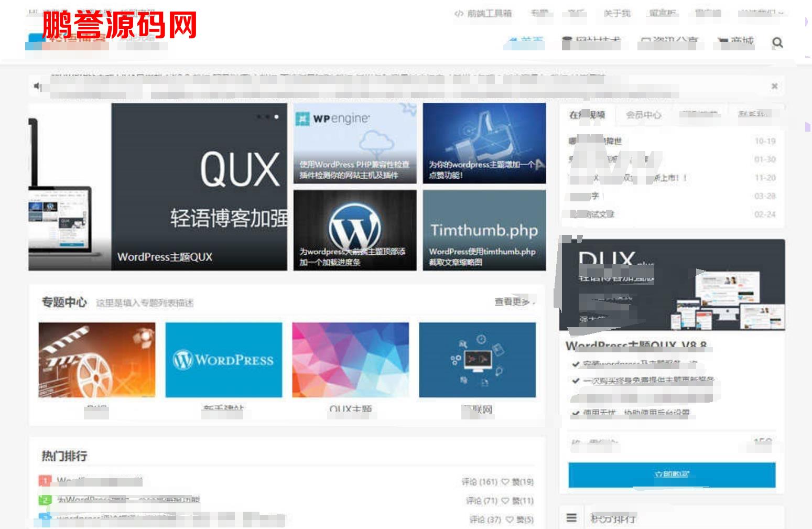Screen dimensions: 812x529
Task: Open the sidebar post dated 01-30
Action: click(672, 159)
